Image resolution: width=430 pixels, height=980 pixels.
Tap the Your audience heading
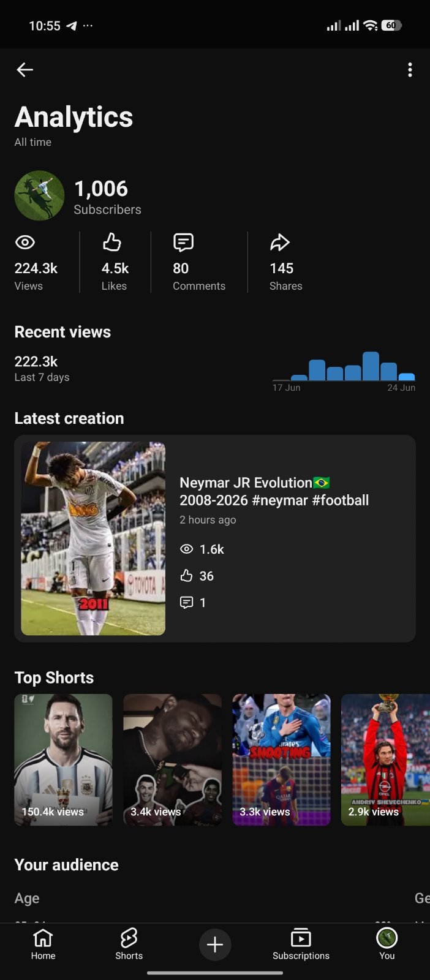pyautogui.click(x=66, y=865)
